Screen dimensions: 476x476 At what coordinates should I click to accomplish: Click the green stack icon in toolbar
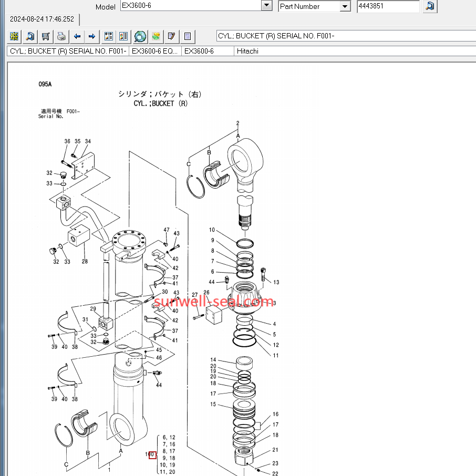pos(156,36)
